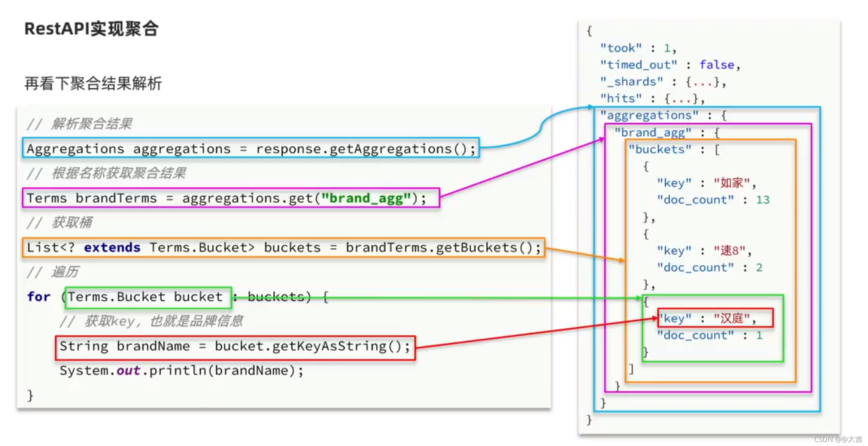
Task: Click the JSON entry "doc_count" : 13
Action: 713,200
